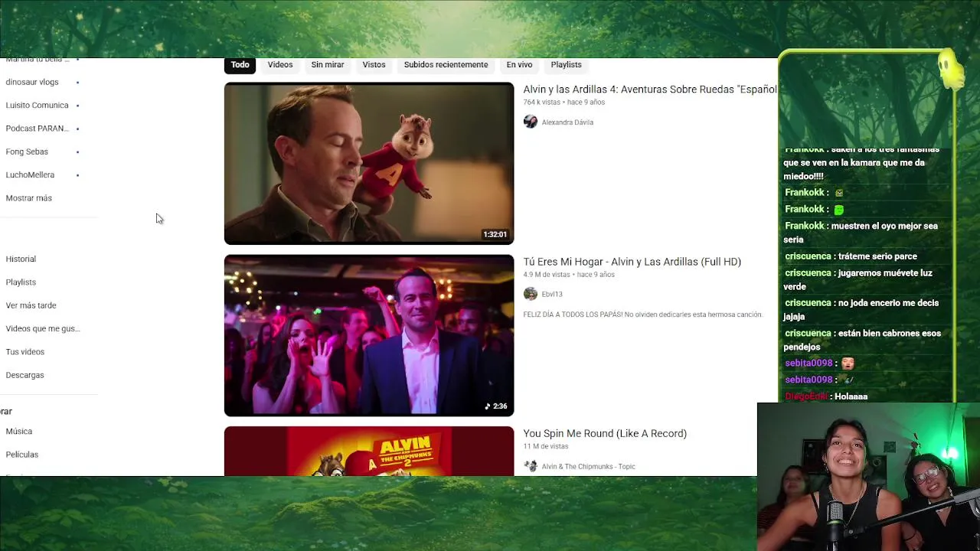The width and height of the screenshot is (980, 551).
Task: Expand subscriptions with Mostrar más
Action: tap(29, 198)
